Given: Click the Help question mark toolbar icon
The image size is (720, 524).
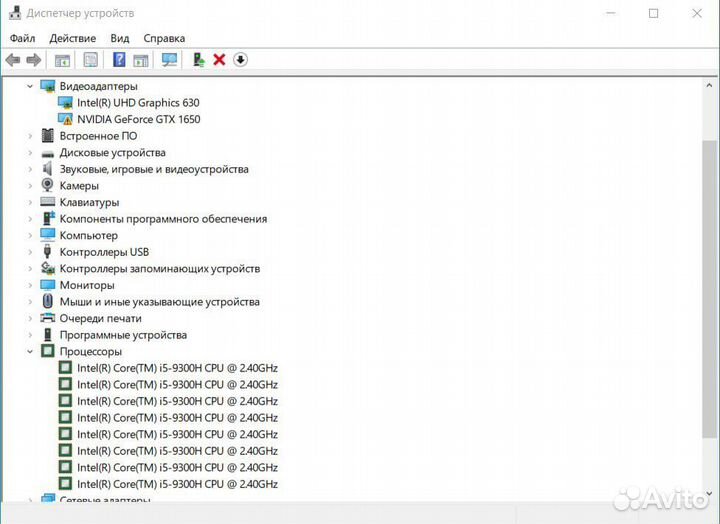Looking at the screenshot, I should 119,60.
